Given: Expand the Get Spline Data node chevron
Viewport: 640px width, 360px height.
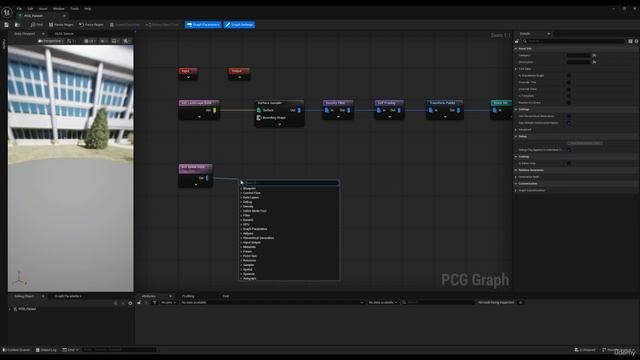Looking at the screenshot, I should pyautogui.click(x=196, y=184).
